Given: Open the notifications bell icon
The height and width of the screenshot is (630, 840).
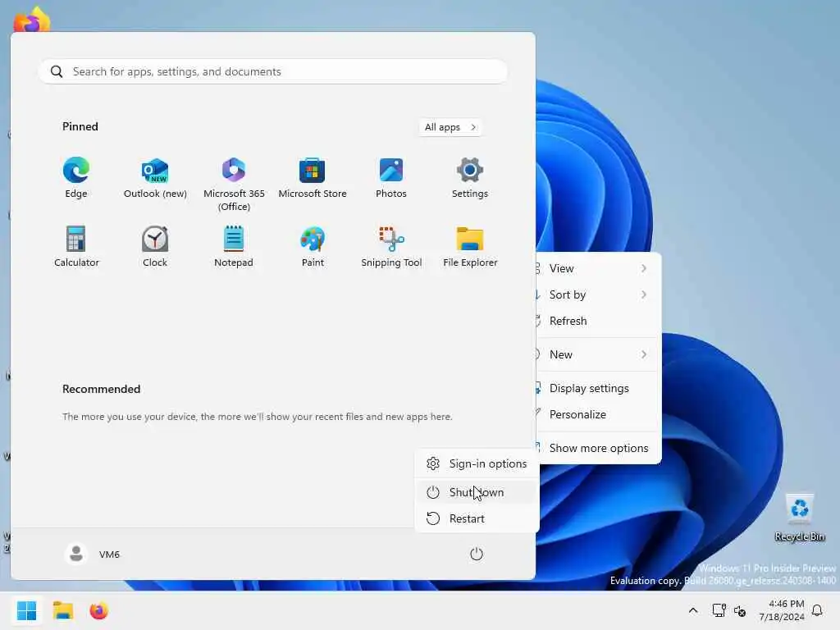Looking at the screenshot, I should tap(818, 610).
